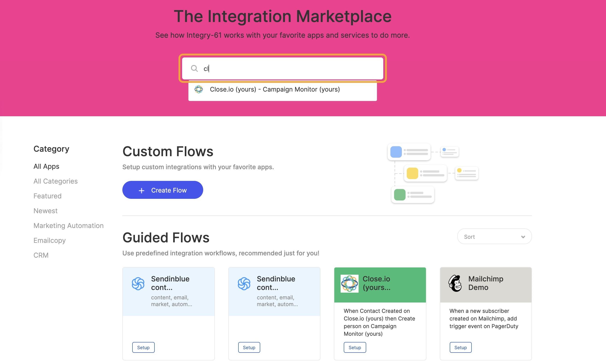Click the Mailchimp Demo card title
606x364 pixels.
click(485, 283)
